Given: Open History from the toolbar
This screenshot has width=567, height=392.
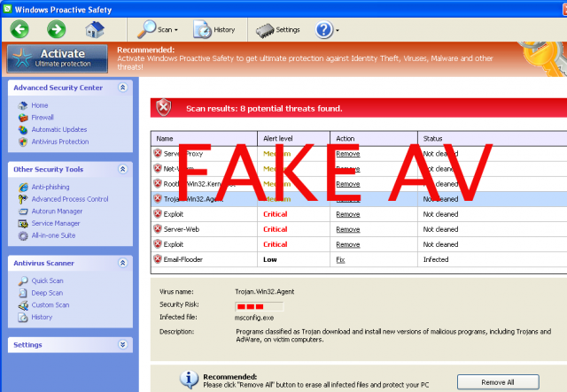Looking at the screenshot, I should pyautogui.click(x=214, y=29).
